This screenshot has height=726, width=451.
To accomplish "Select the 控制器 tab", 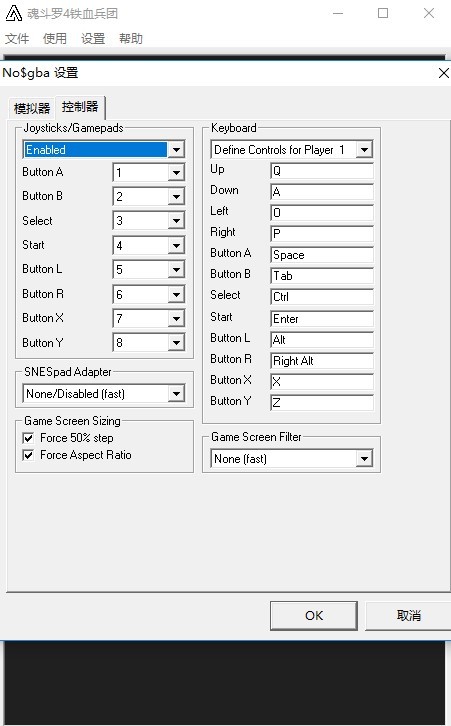I will [80, 107].
